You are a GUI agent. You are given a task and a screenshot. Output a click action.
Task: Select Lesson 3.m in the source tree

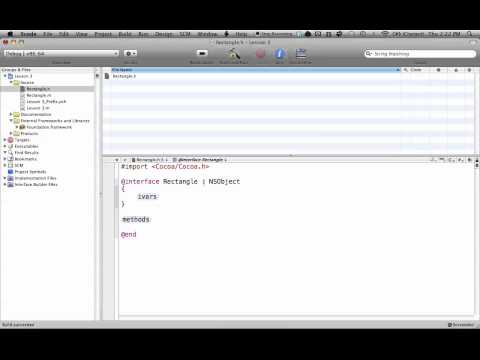[38, 108]
